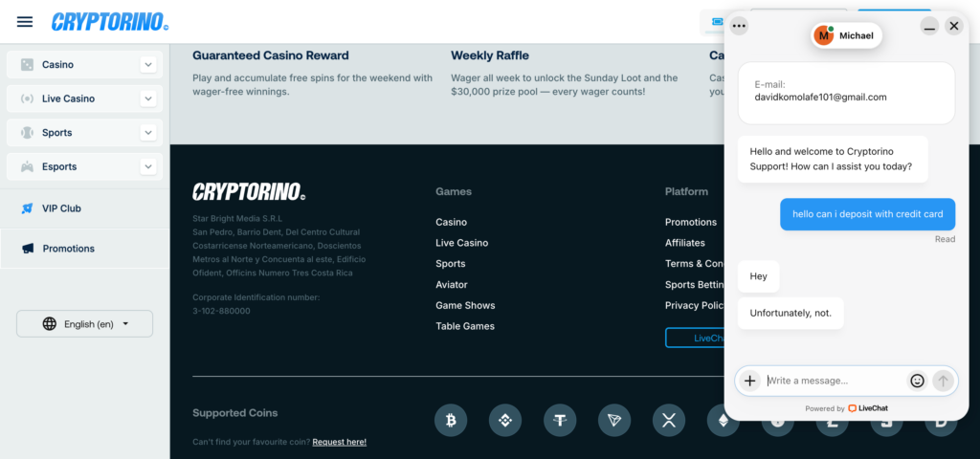This screenshot has height=459, width=980.
Task: Click the Weekly Raffle heading
Action: (490, 55)
